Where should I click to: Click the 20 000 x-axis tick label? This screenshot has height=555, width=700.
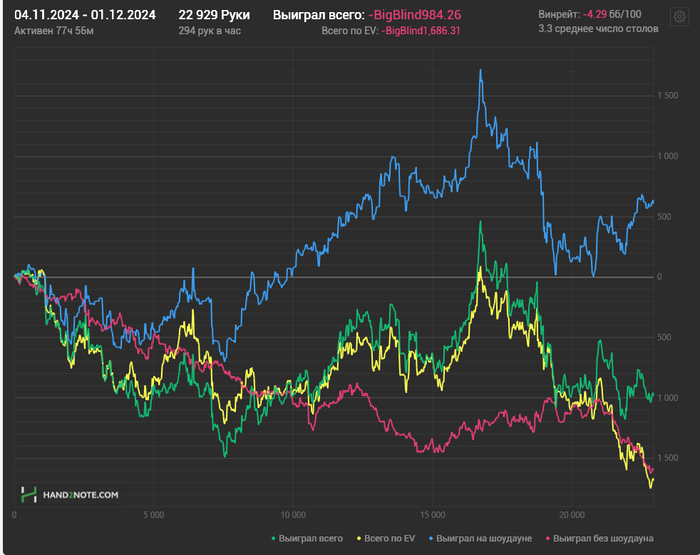[572, 515]
